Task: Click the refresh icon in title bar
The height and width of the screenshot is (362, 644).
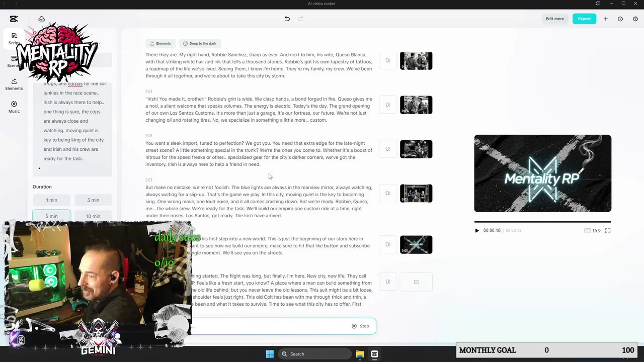Action: point(598,4)
